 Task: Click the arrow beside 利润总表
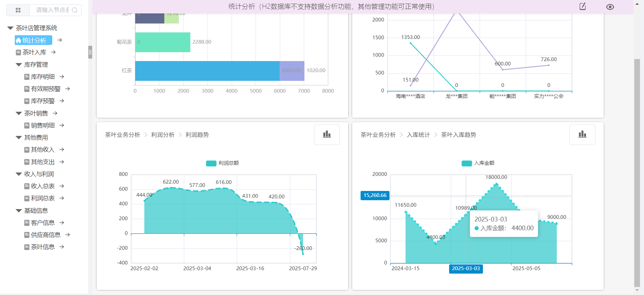(62, 198)
